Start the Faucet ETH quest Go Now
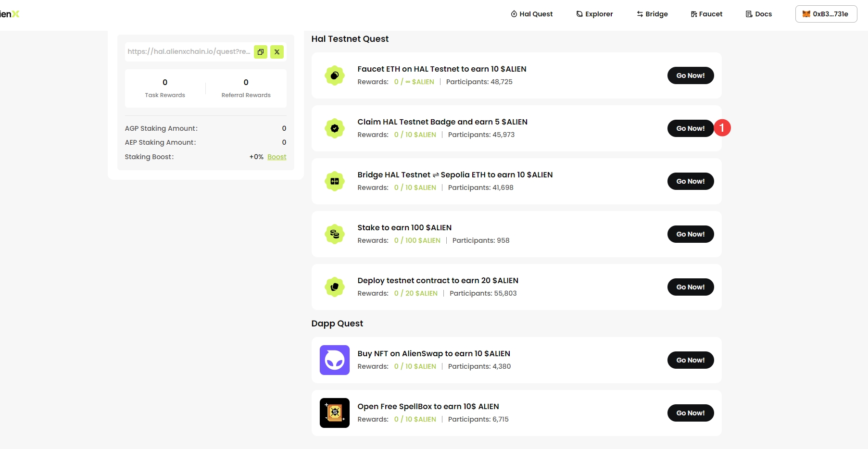868x449 pixels. 690,75
